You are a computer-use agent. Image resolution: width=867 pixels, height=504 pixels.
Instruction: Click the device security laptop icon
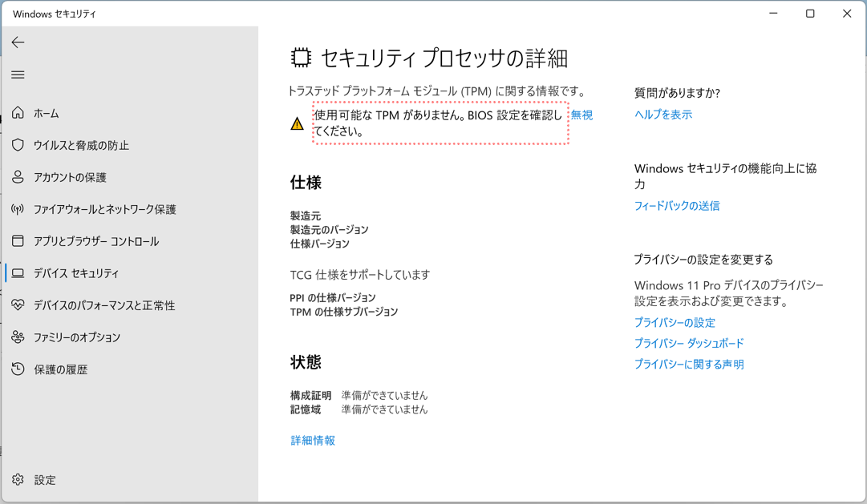[x=18, y=273]
